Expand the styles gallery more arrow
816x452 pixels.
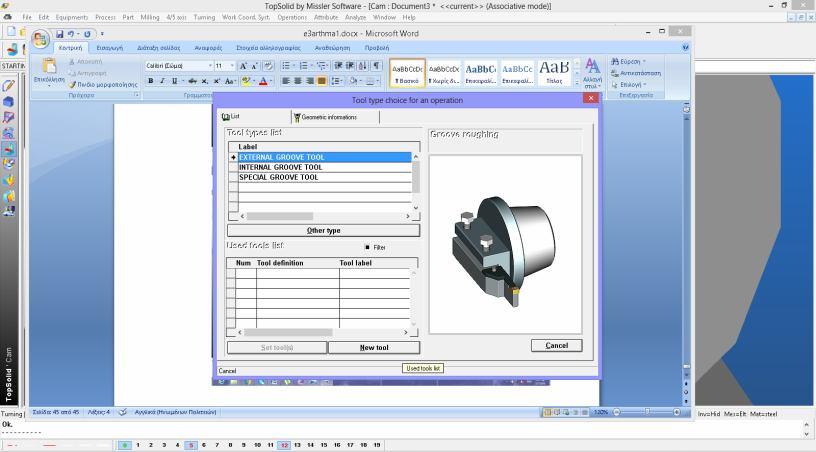pos(576,83)
